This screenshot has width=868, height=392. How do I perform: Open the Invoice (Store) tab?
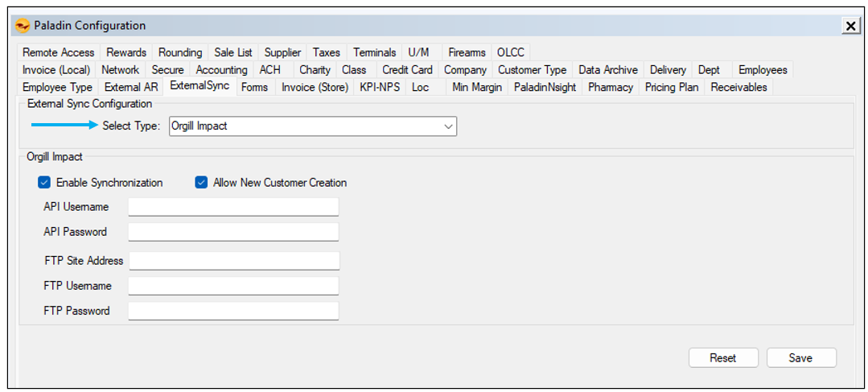pos(315,87)
